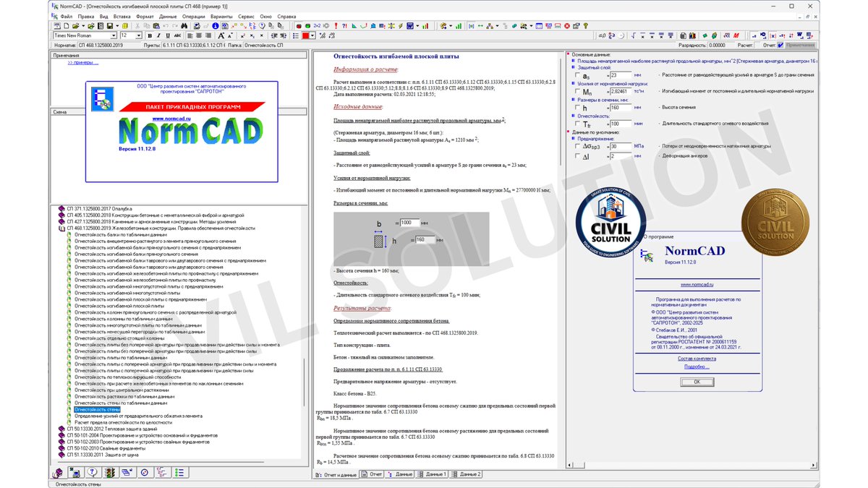
Task: Click the Tfr value field containing 100
Action: click(x=620, y=124)
